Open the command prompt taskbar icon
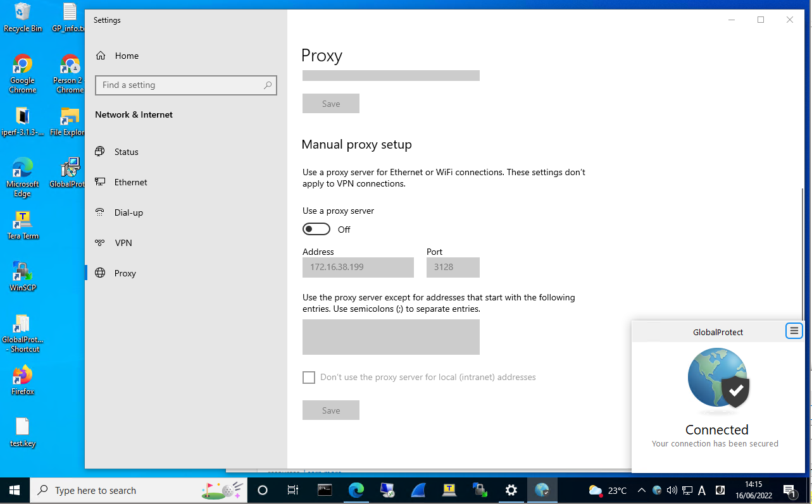This screenshot has width=812, height=504. [x=325, y=490]
